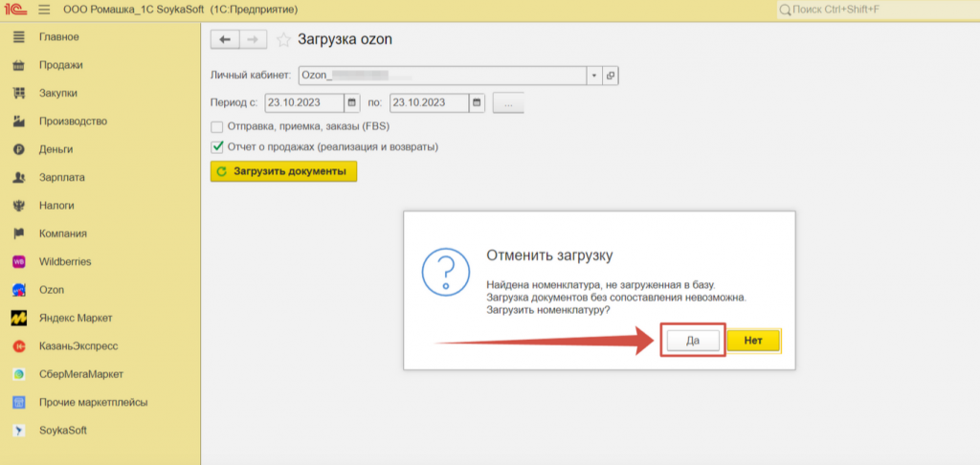The width and height of the screenshot is (980, 465).
Task: Expand the Личный кабинет dropdown list
Action: [593, 76]
